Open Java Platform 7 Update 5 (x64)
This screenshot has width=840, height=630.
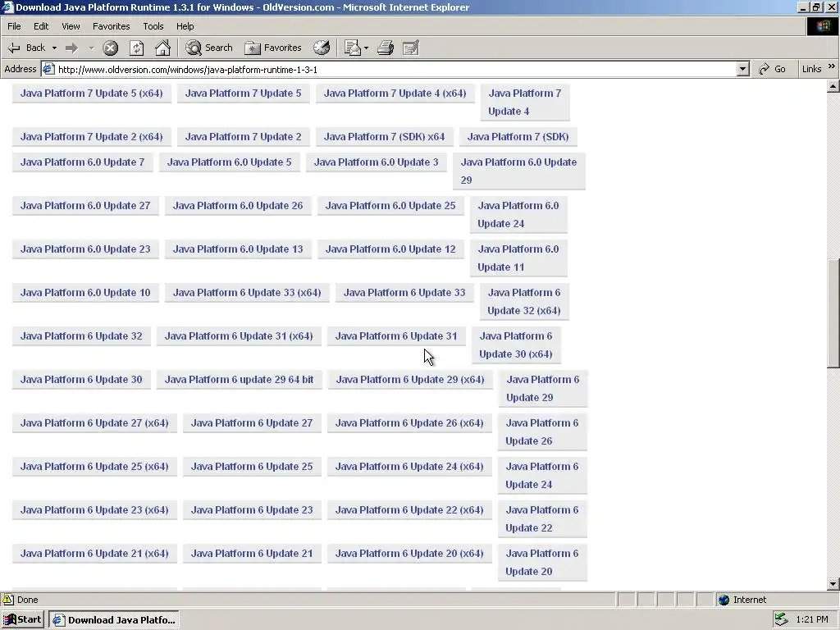coord(92,94)
